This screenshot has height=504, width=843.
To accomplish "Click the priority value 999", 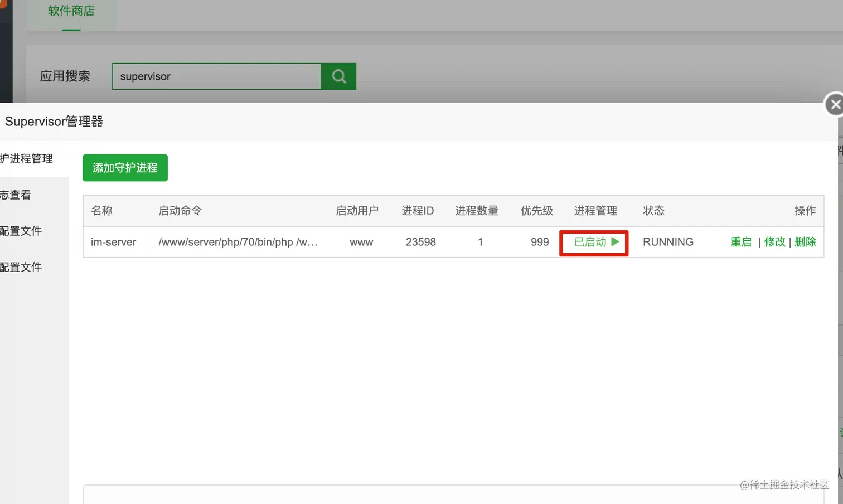I will [x=540, y=242].
